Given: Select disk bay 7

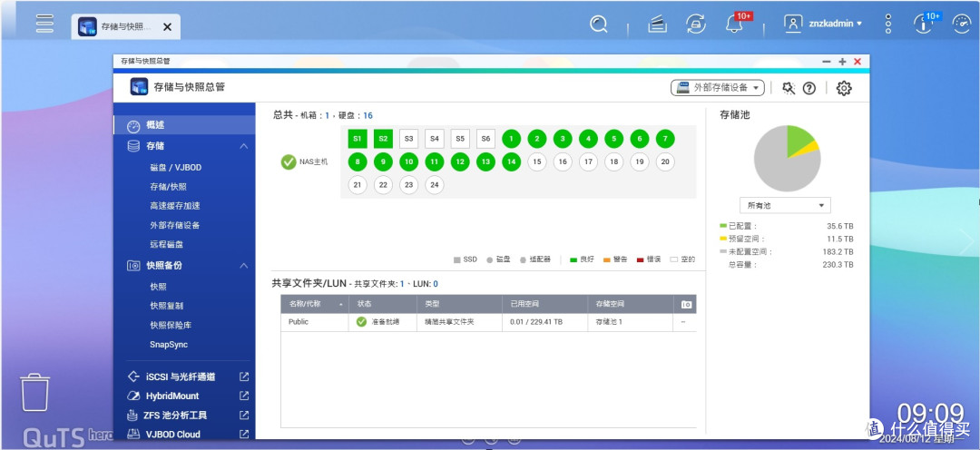Looking at the screenshot, I should coord(665,139).
